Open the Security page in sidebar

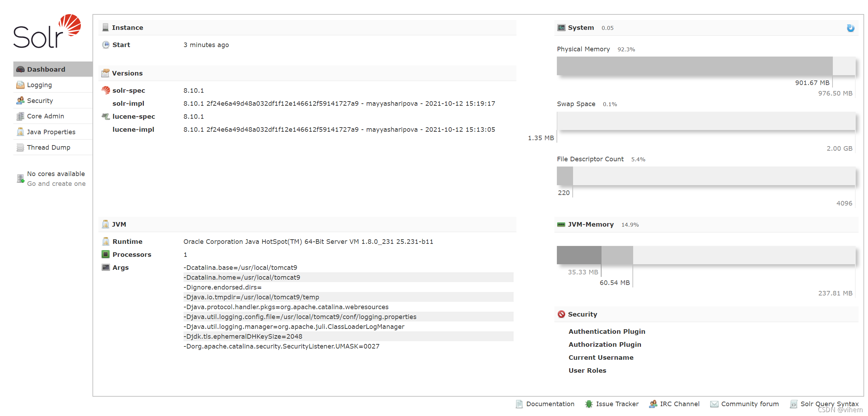coord(53,100)
